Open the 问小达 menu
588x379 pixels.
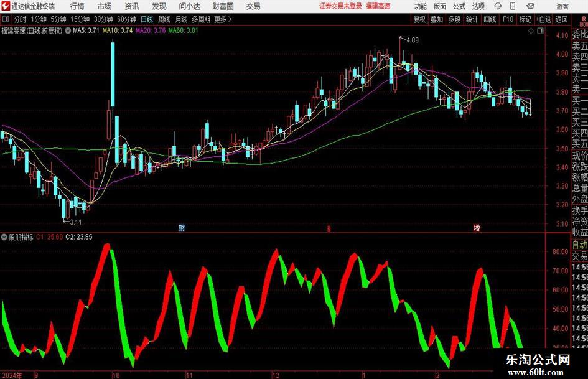point(189,6)
